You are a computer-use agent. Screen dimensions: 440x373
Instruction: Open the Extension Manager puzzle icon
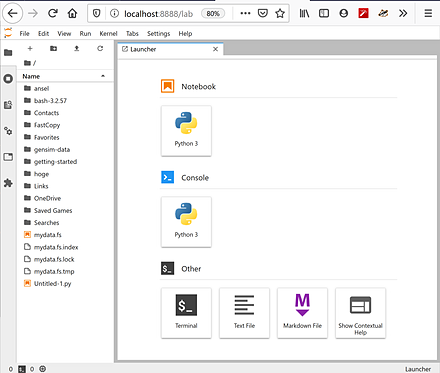point(8,183)
